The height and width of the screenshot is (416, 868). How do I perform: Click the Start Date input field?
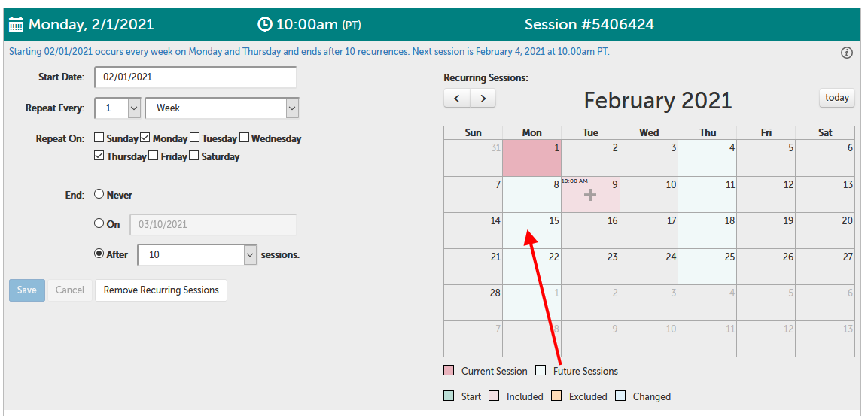(195, 77)
